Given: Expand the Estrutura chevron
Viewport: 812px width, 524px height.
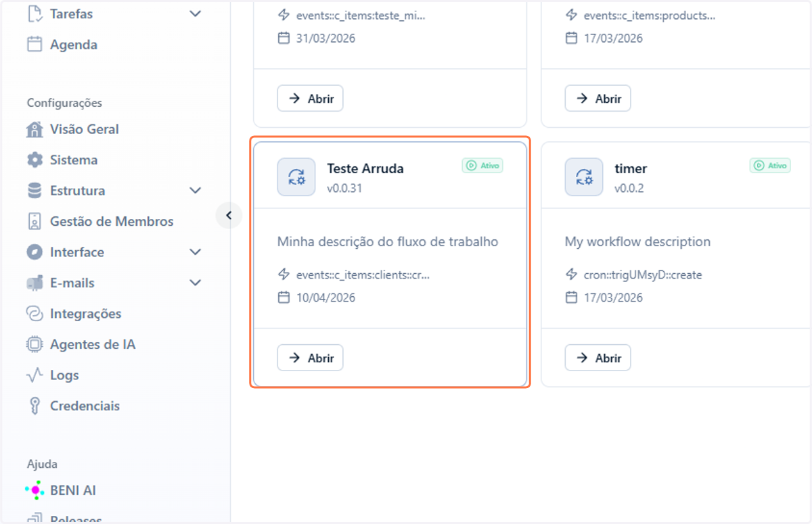Looking at the screenshot, I should pos(196,191).
